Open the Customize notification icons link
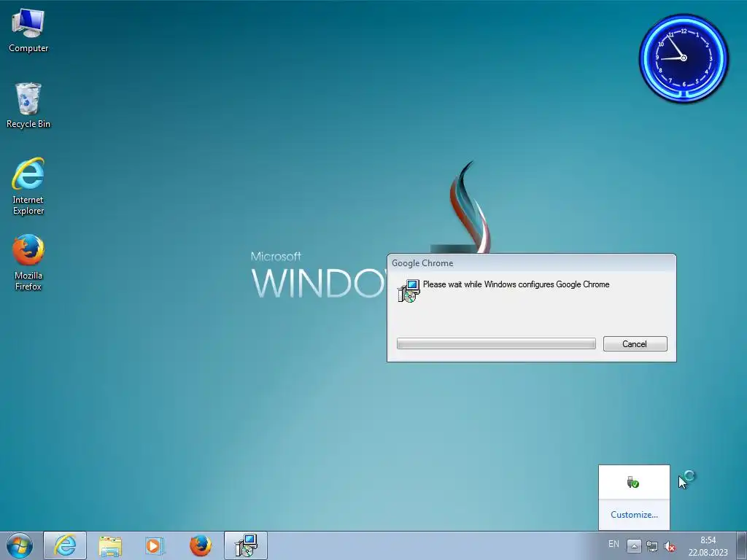 634,514
